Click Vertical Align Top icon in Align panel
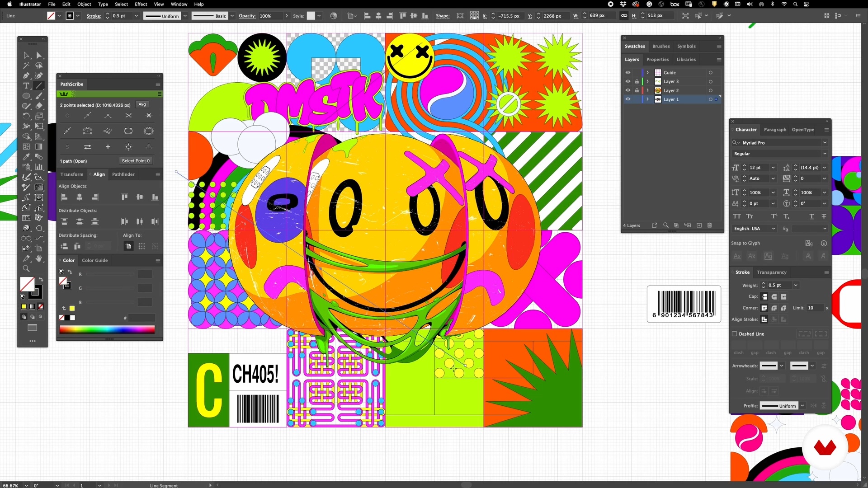The width and height of the screenshot is (868, 488). [124, 197]
